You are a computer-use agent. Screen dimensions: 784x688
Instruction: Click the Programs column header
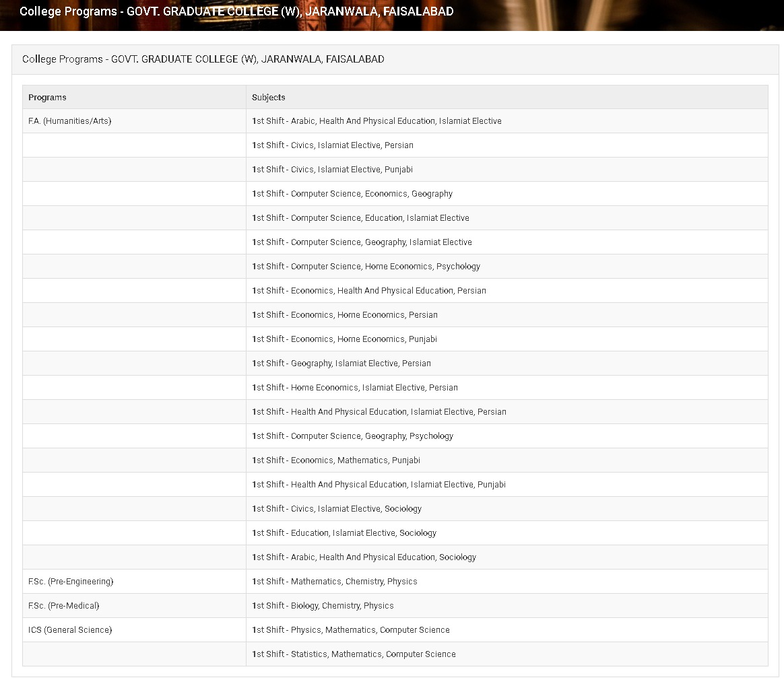47,98
